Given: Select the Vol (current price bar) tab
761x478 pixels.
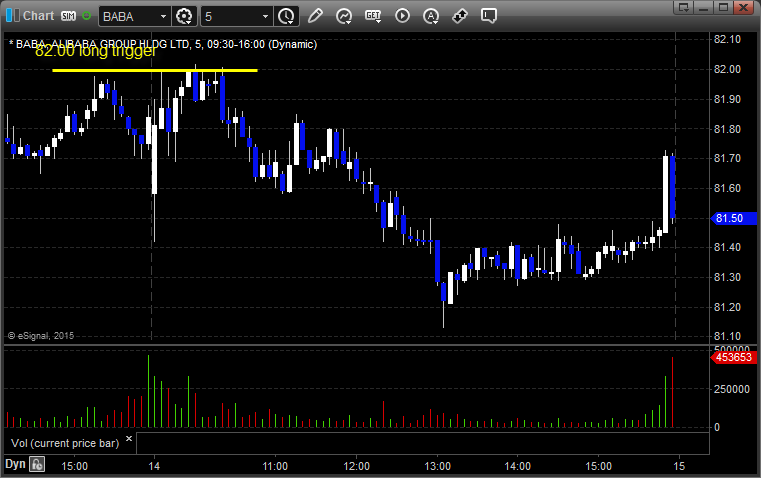Looking at the screenshot, I should pos(65,443).
